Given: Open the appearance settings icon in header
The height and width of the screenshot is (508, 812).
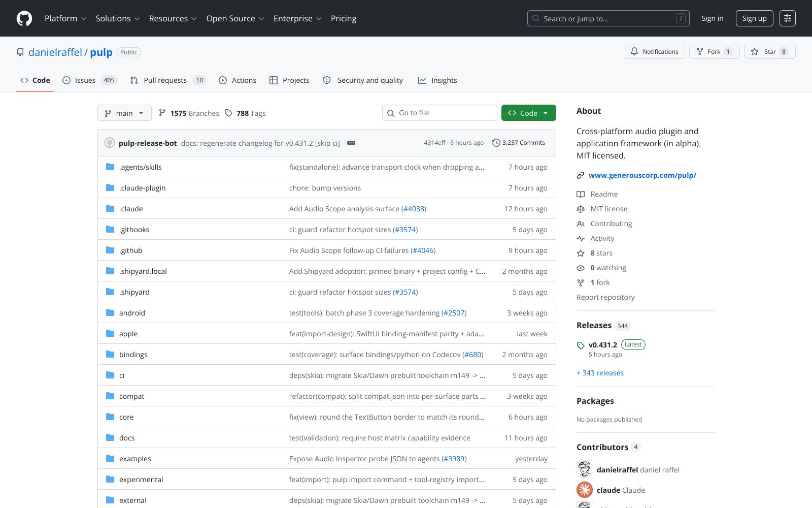Looking at the screenshot, I should (787, 18).
